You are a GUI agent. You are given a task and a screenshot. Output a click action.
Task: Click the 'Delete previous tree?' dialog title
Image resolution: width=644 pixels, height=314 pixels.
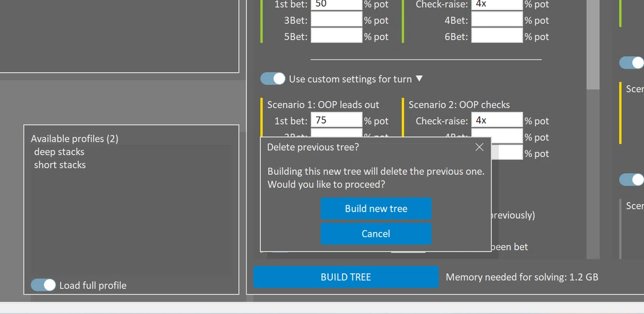click(313, 147)
